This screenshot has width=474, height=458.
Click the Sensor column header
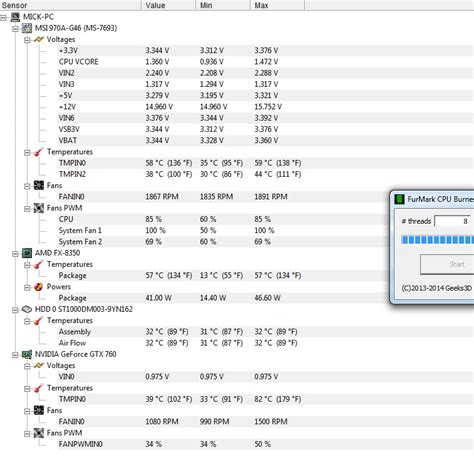pyautogui.click(x=70, y=5)
